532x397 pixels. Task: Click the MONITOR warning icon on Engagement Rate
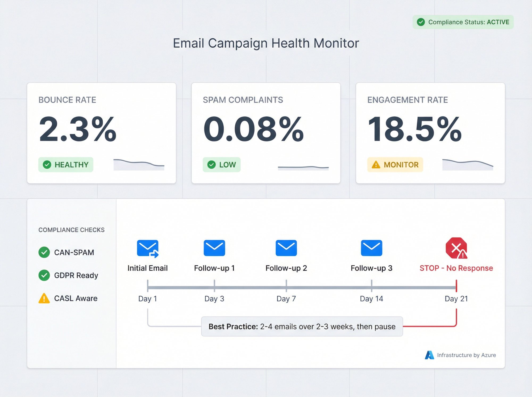tap(376, 165)
